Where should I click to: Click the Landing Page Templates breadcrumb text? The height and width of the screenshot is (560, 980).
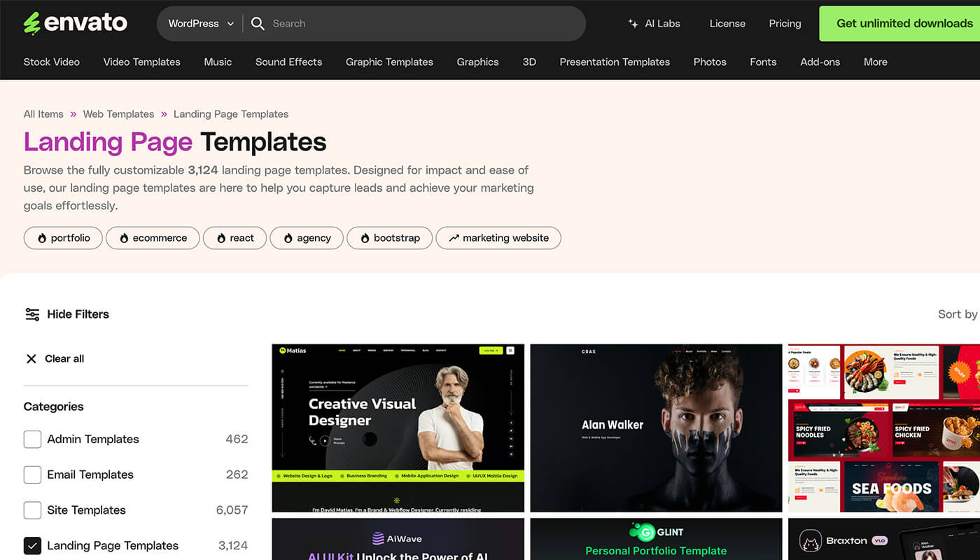231,114
